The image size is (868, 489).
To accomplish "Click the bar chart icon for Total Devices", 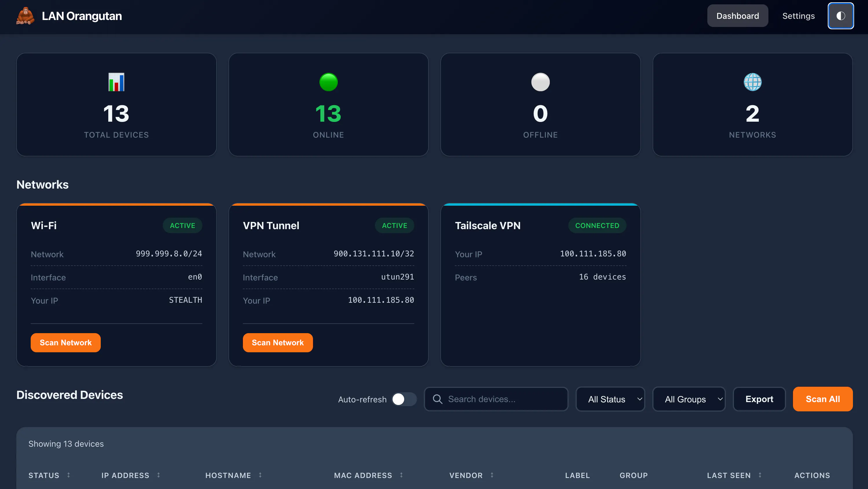I will click(x=116, y=82).
